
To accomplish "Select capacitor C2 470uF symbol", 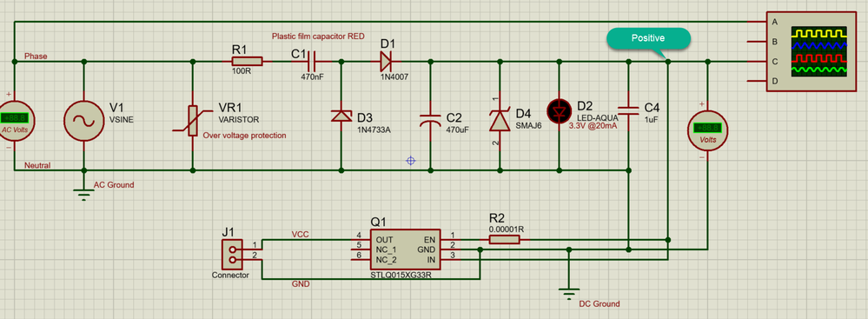I will [429, 121].
